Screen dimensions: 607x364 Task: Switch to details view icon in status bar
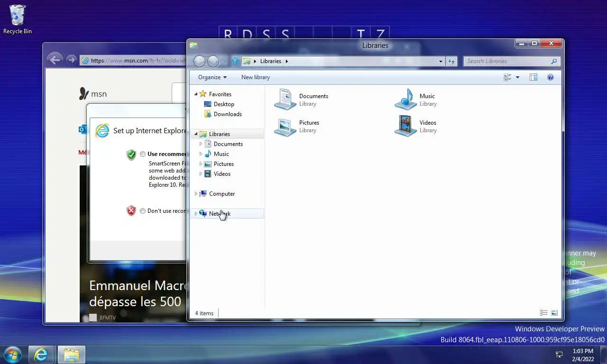tap(544, 313)
